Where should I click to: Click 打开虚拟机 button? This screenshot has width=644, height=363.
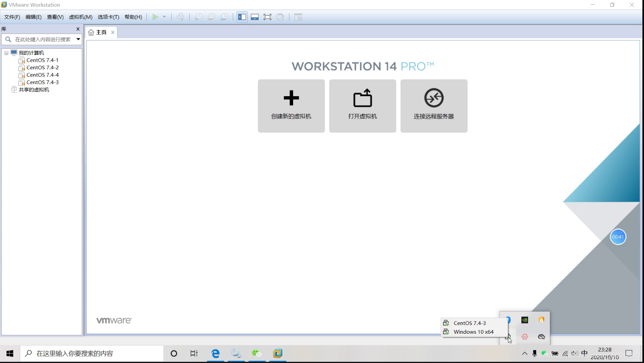362,106
